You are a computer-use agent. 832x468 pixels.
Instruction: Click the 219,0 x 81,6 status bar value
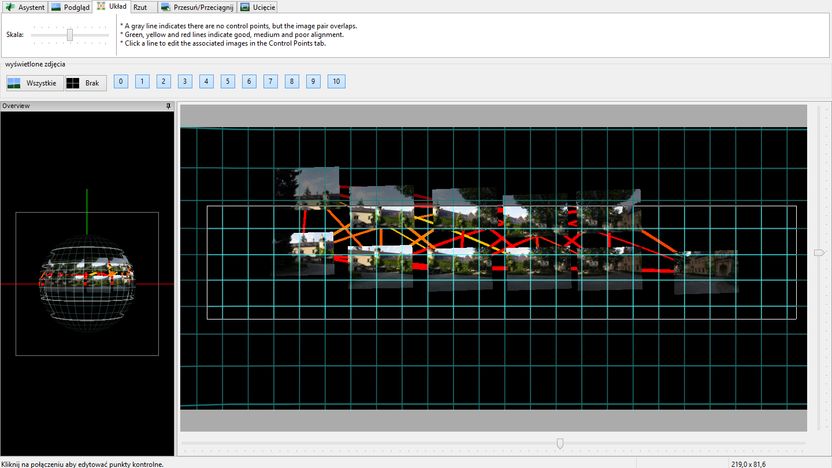[748, 464]
